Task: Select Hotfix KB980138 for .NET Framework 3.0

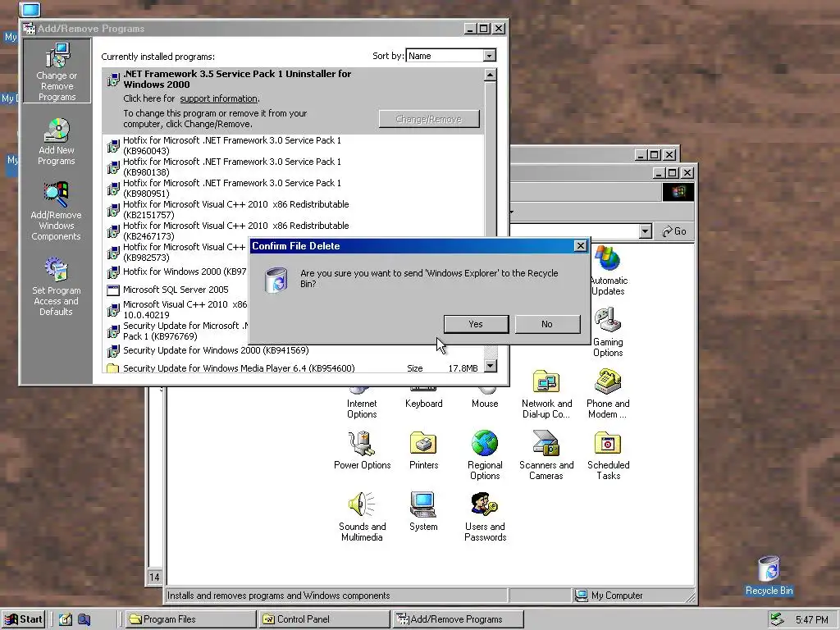Action: (293, 167)
